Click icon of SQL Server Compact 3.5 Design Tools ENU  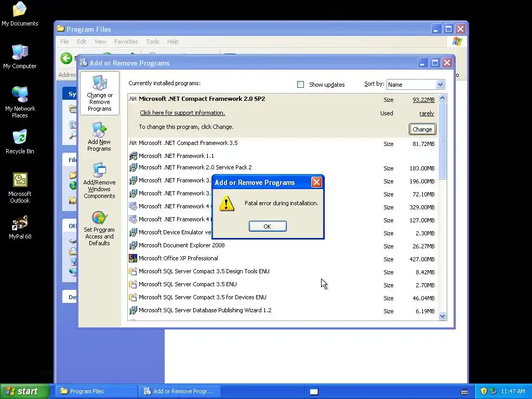point(132,271)
